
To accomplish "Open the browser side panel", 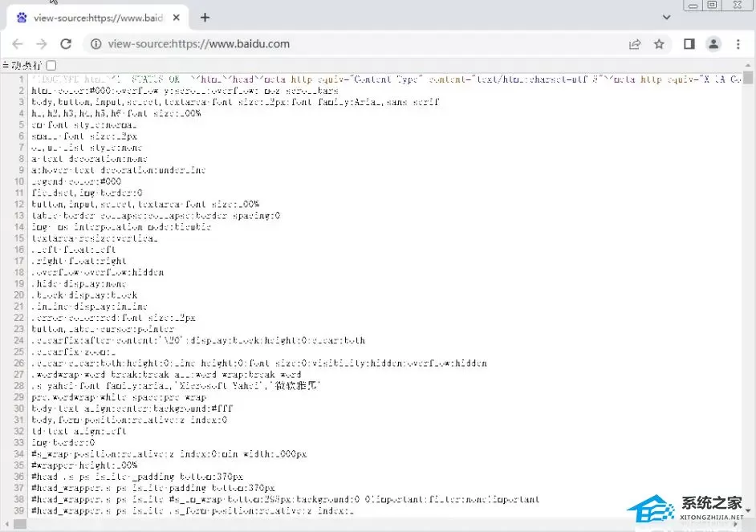I will click(x=689, y=44).
